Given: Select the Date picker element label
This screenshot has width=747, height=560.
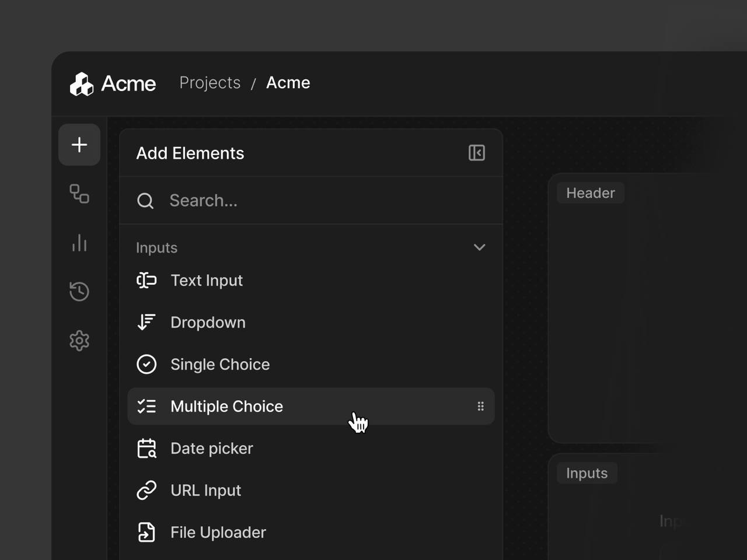Looking at the screenshot, I should [x=212, y=449].
